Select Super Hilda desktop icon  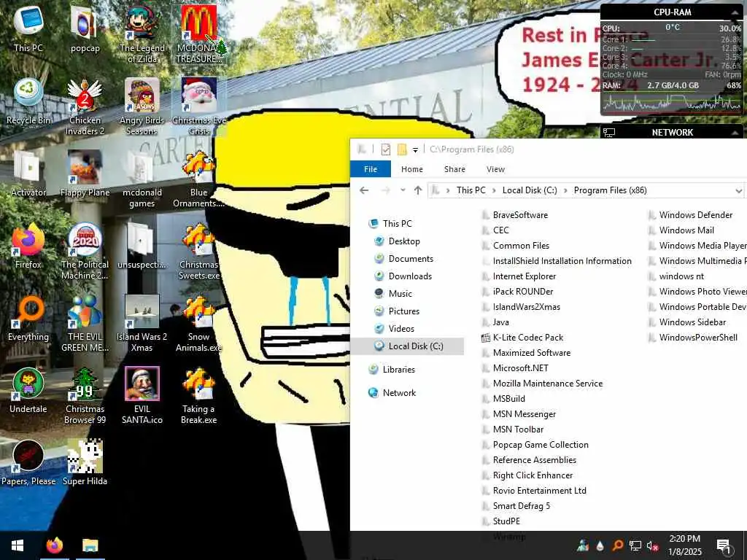85,463
